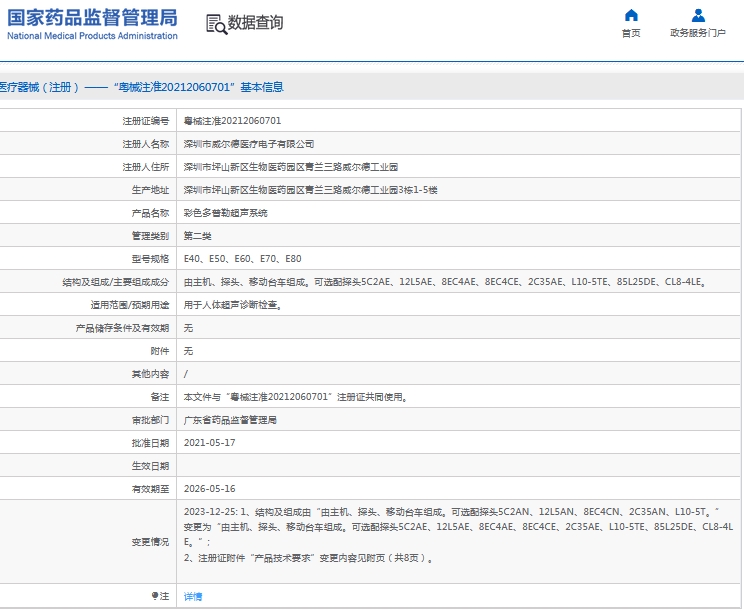
Task: Click the 管理类别 value 第二类
Action: 197,236
